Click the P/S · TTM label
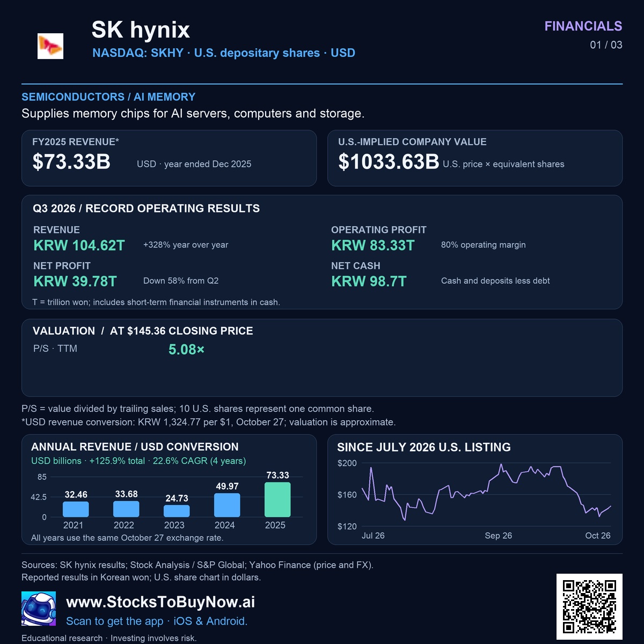644x644 pixels. pos(55,349)
